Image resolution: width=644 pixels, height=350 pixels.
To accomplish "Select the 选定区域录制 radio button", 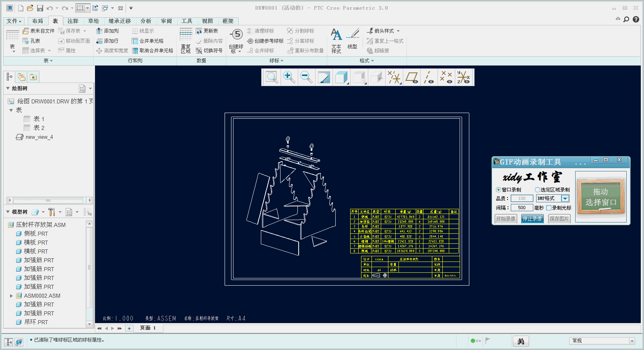I will (537, 190).
